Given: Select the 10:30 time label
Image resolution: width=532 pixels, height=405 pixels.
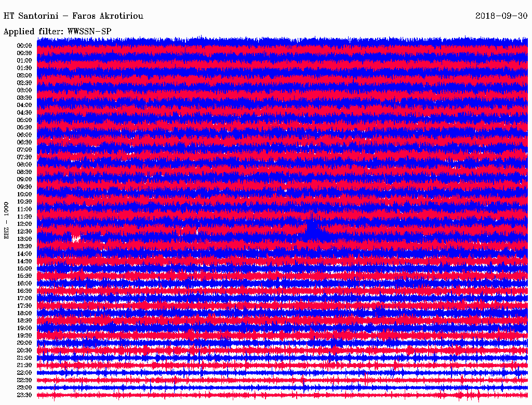Looking at the screenshot, I should pyautogui.click(x=24, y=201).
